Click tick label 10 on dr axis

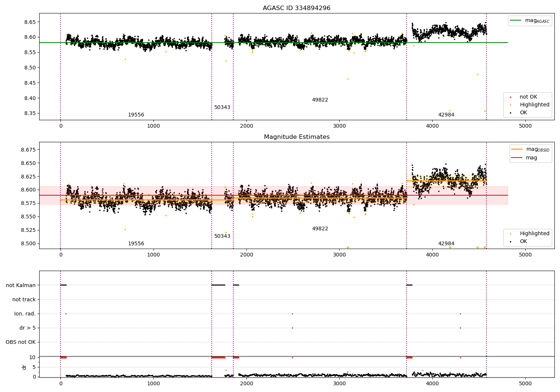click(32, 358)
